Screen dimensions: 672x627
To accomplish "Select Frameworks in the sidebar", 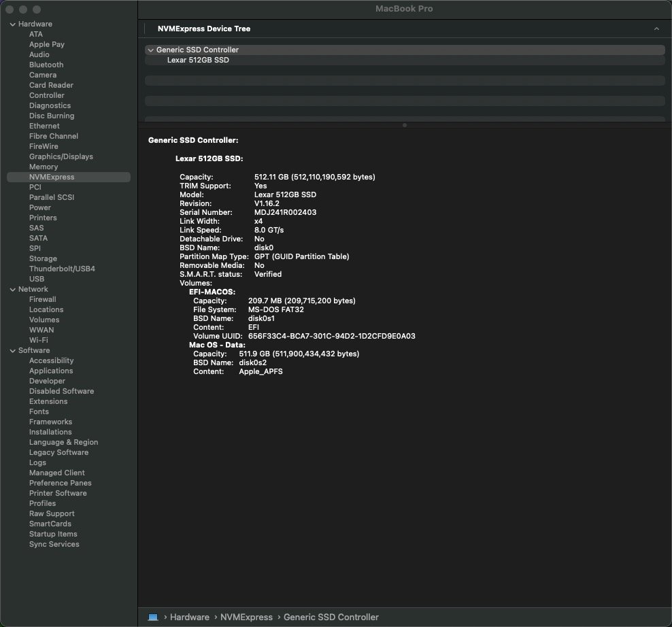I will click(50, 422).
